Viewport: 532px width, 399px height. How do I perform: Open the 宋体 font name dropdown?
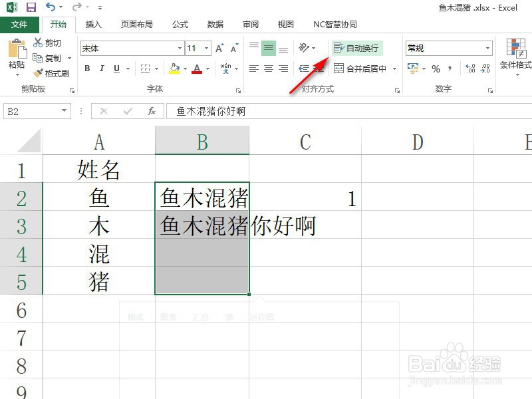pos(178,47)
